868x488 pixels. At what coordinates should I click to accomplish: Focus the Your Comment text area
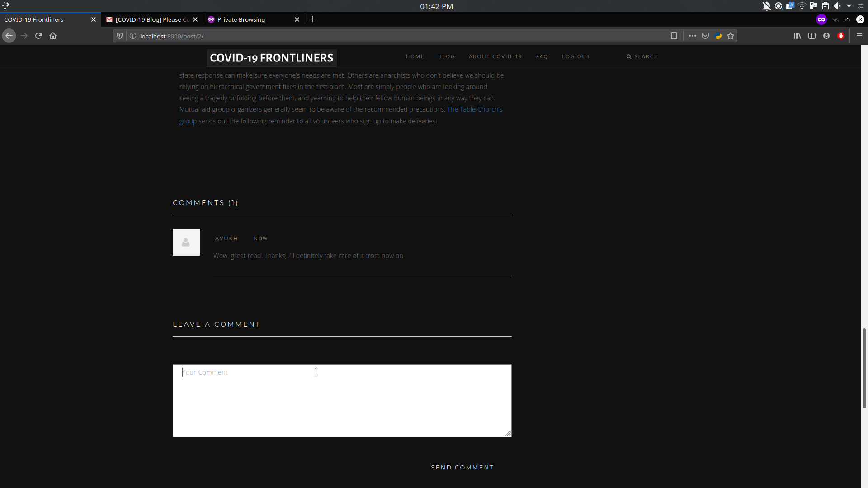[342, 400]
